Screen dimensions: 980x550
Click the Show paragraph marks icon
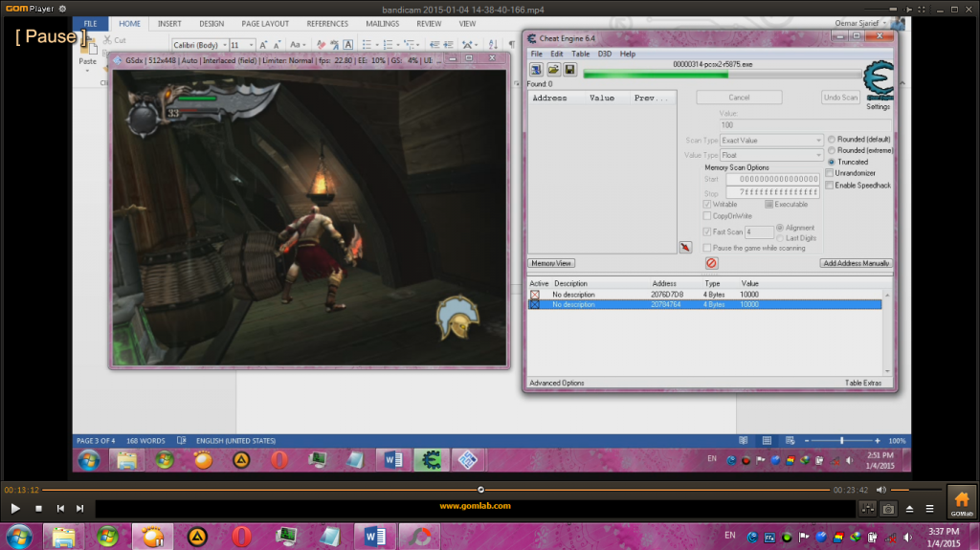coord(512,45)
